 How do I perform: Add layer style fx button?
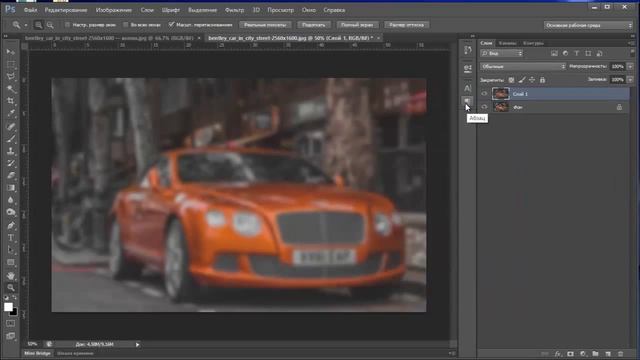[558, 354]
